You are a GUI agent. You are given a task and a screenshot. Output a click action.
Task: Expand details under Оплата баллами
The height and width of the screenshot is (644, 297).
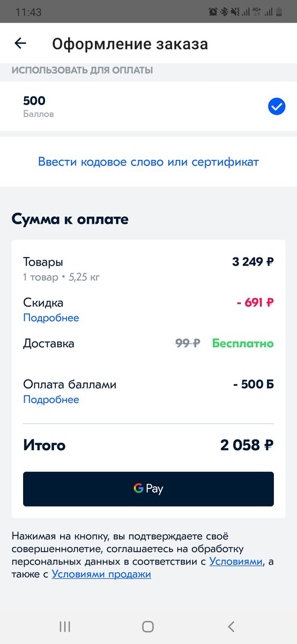(51, 399)
